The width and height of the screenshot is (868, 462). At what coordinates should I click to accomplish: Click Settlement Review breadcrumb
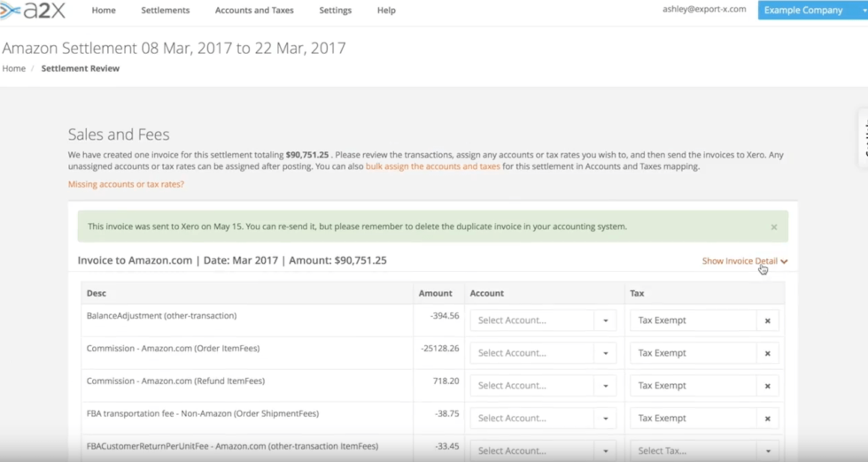(x=81, y=68)
